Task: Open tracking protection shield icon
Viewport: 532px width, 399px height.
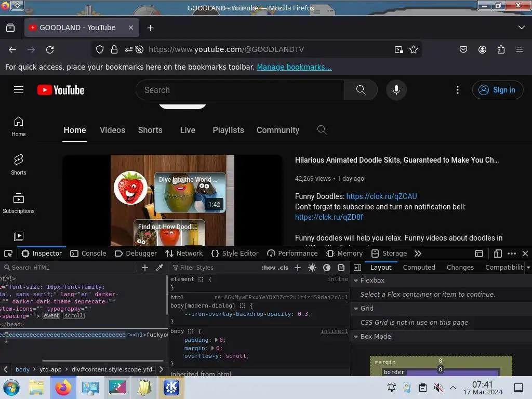Action: point(100,49)
